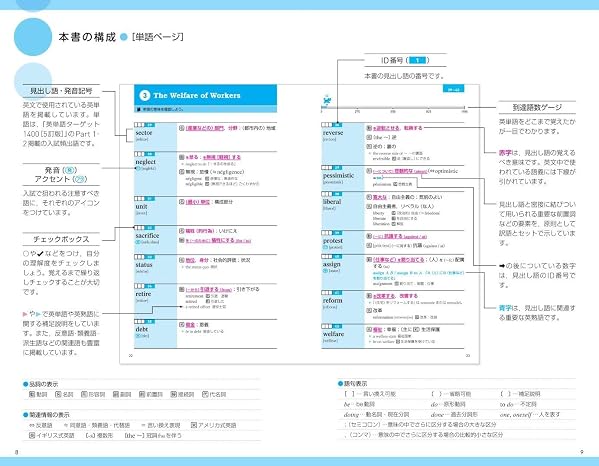Click the title 本書の構成
This screenshot has width=599, height=466.
pyautogui.click(x=87, y=37)
